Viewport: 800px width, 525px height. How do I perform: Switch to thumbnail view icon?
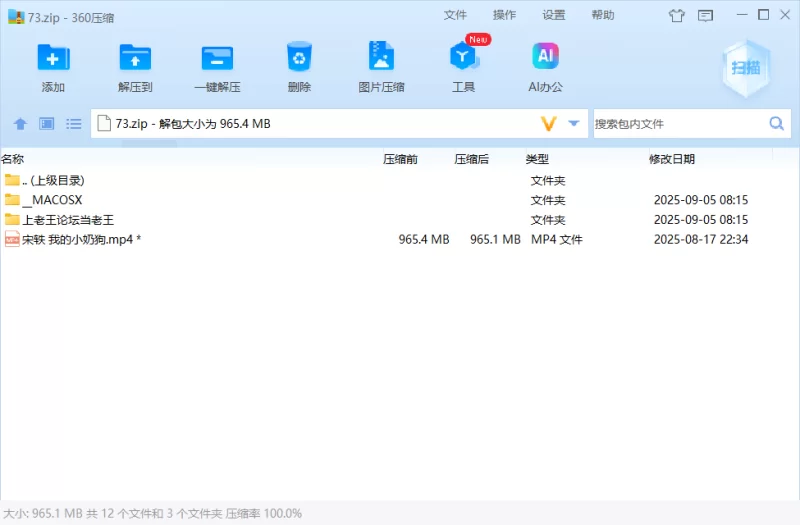pyautogui.click(x=47, y=123)
